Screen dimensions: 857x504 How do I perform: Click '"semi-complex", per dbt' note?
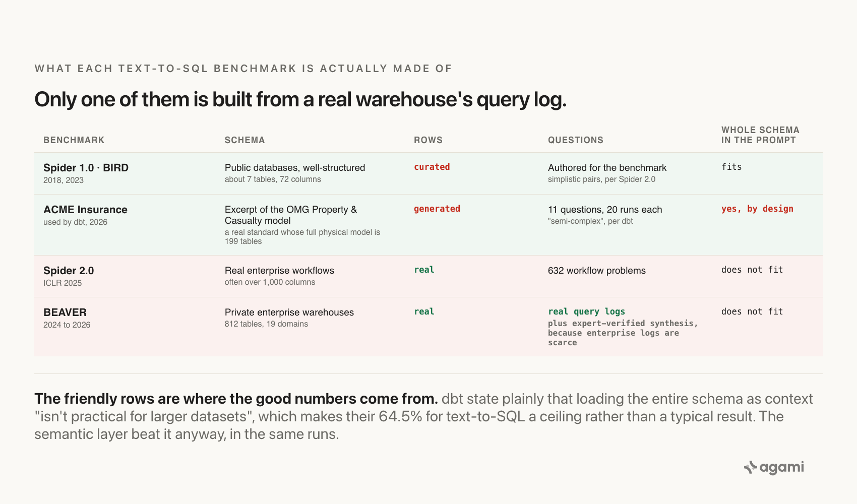click(590, 221)
